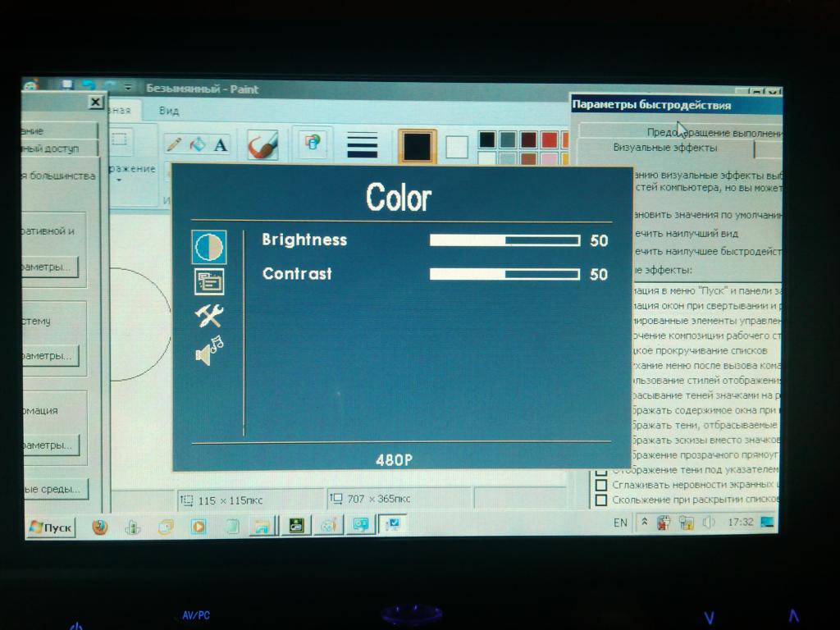Click the volume speaker tray icon
The height and width of the screenshot is (630, 840).
click(709, 523)
